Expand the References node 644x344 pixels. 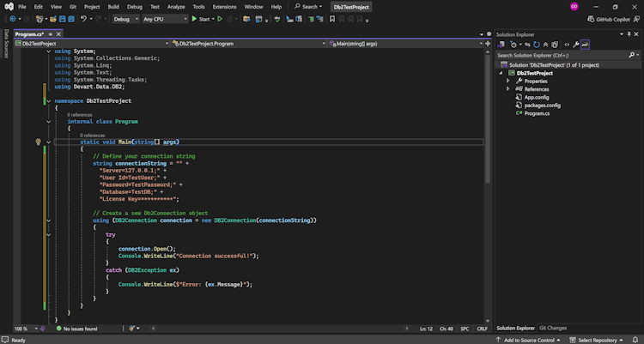pos(508,89)
